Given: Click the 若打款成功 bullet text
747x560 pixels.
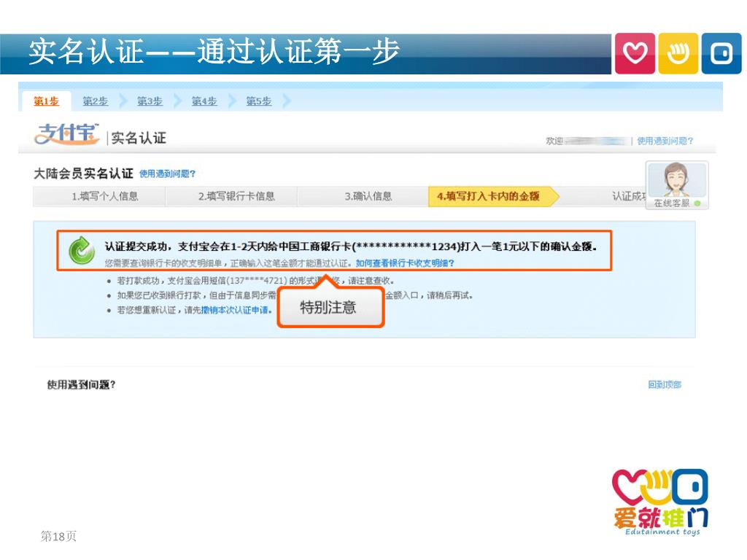Looking at the screenshot, I should click(255, 281).
